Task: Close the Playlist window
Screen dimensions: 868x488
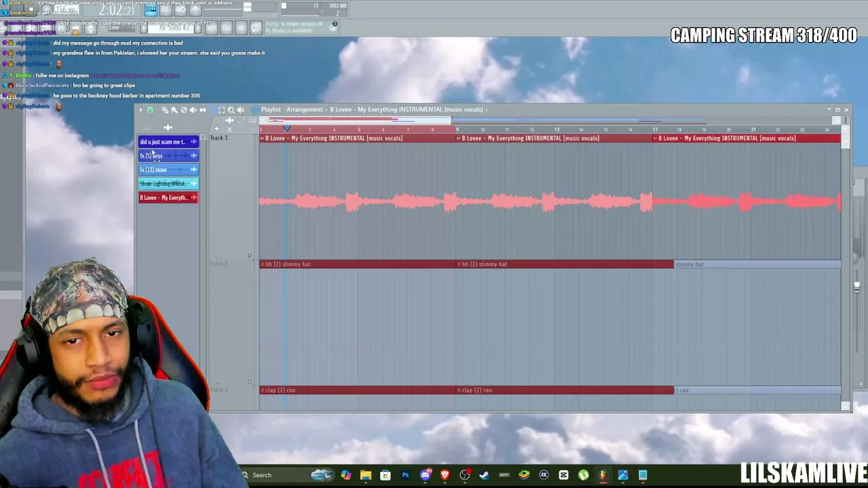Action: click(846, 110)
